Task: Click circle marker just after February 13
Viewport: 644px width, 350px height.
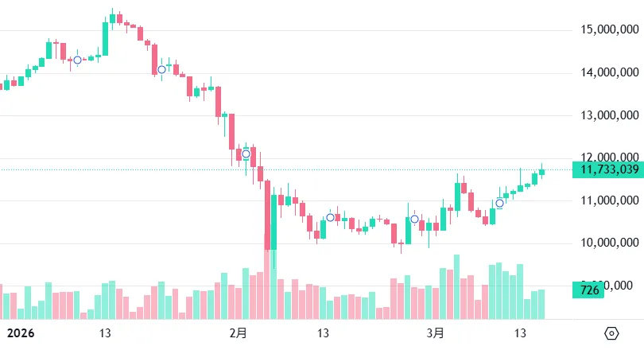Action: [x=331, y=217]
